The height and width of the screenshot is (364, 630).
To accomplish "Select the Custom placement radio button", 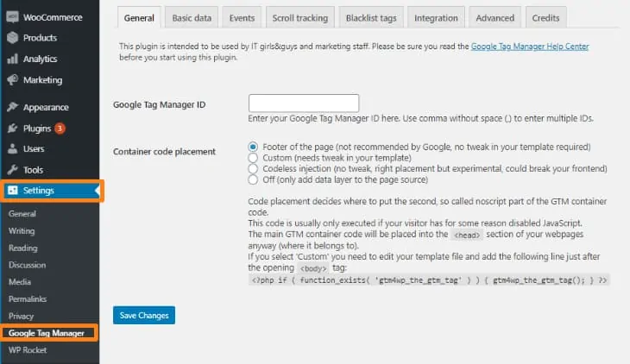I will point(253,158).
